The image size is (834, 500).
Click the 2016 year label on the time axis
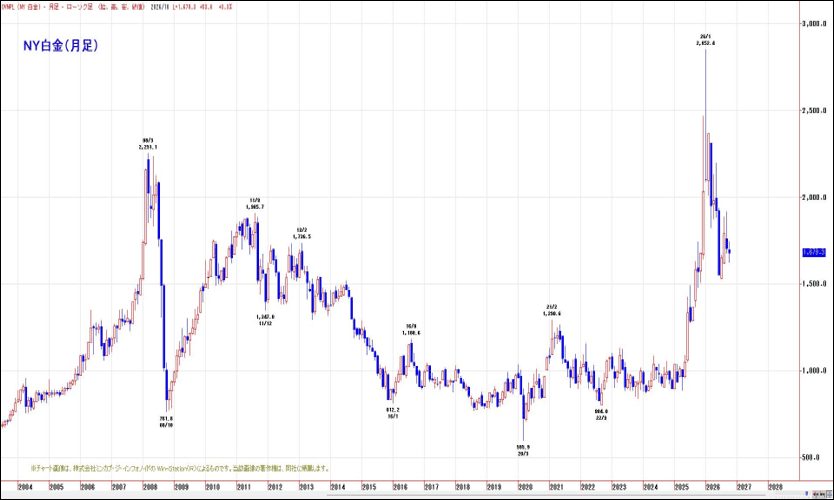click(x=400, y=487)
